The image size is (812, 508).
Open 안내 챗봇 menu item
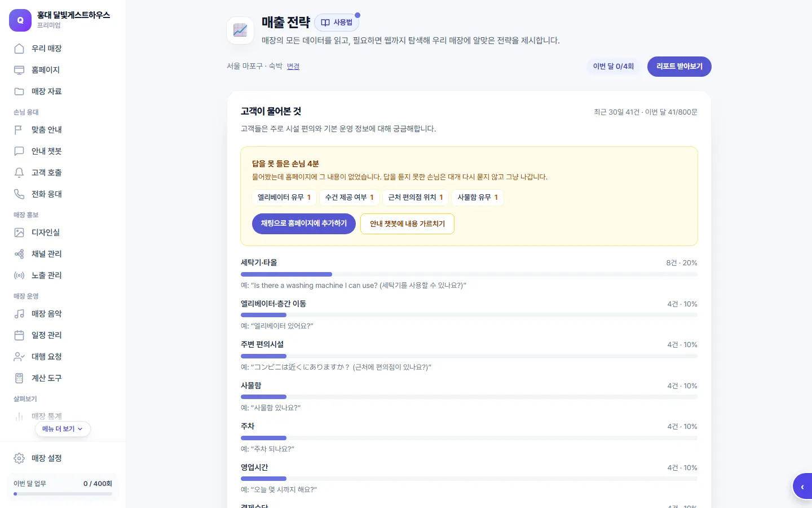[x=63, y=151]
